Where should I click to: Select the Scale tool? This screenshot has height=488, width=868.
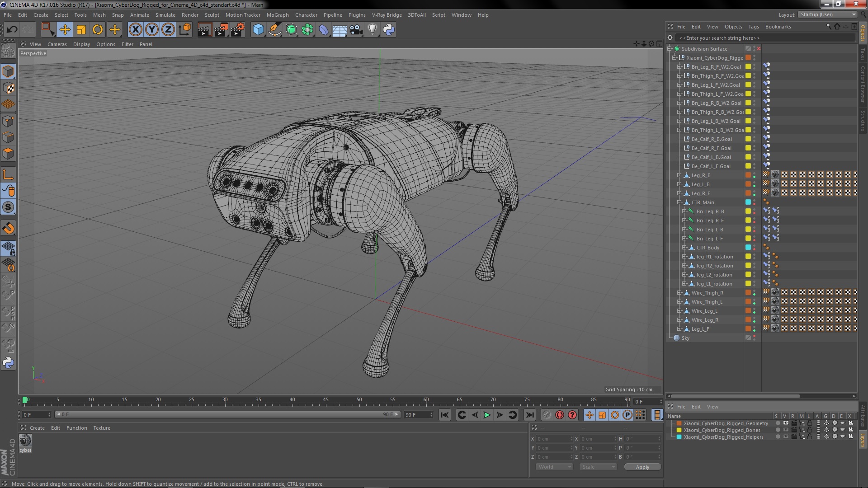(x=81, y=30)
